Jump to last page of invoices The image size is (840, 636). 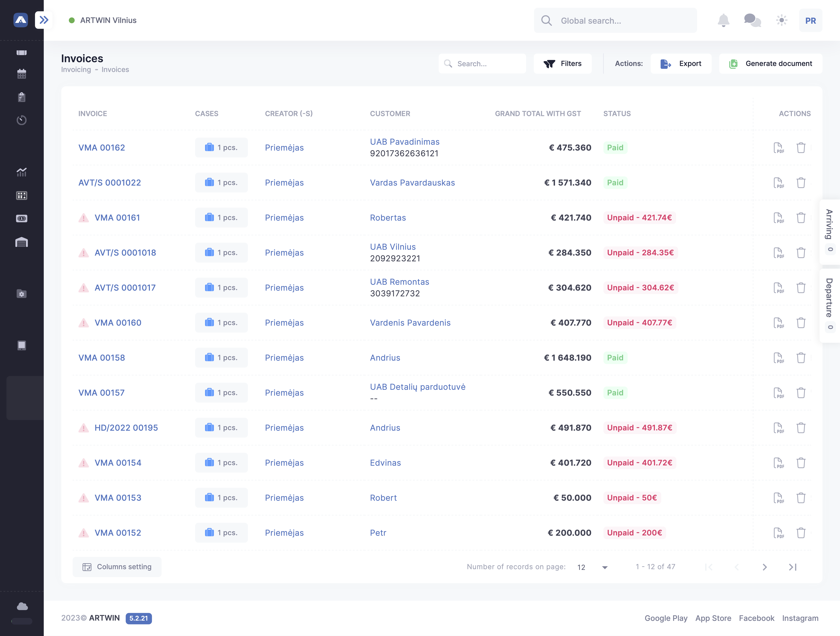(x=793, y=567)
